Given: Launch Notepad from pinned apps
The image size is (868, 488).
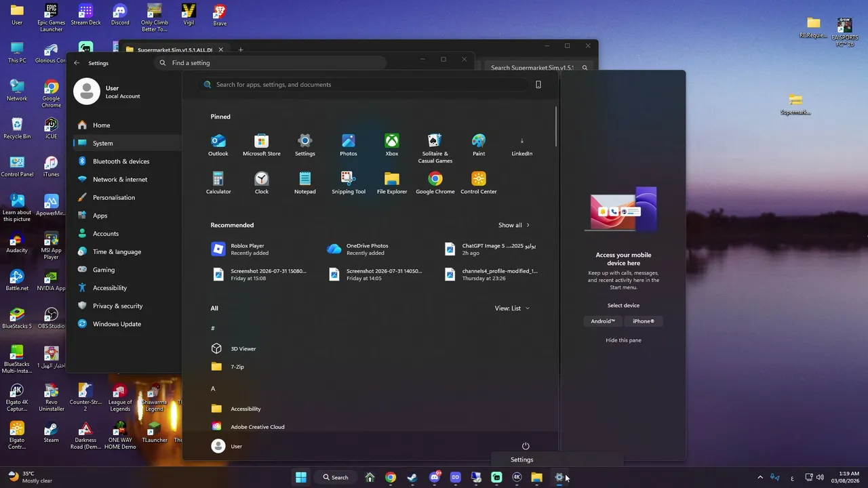Looking at the screenshot, I should [304, 183].
